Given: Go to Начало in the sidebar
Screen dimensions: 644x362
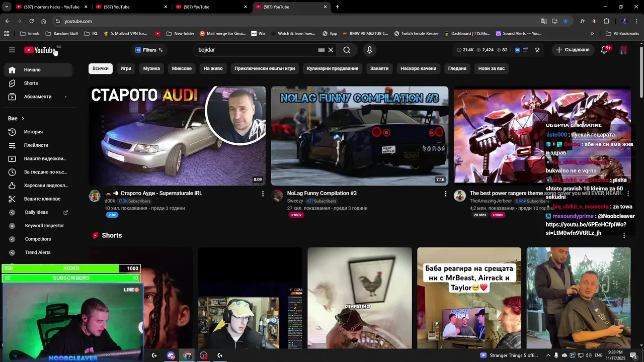Looking at the screenshot, I should click(38, 70).
